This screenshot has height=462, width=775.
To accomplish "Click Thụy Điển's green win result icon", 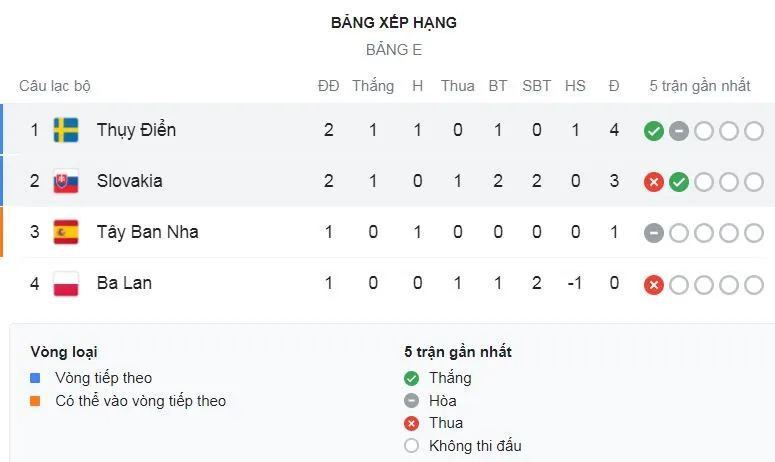I will tap(654, 131).
